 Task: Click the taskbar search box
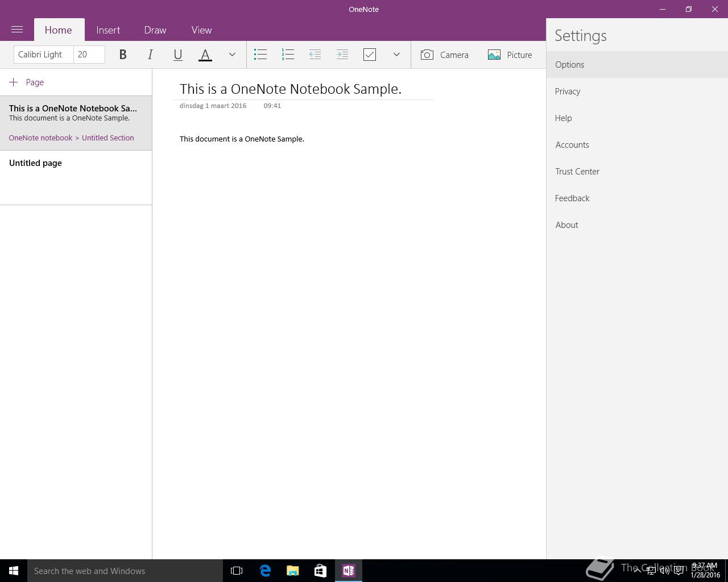click(125, 571)
